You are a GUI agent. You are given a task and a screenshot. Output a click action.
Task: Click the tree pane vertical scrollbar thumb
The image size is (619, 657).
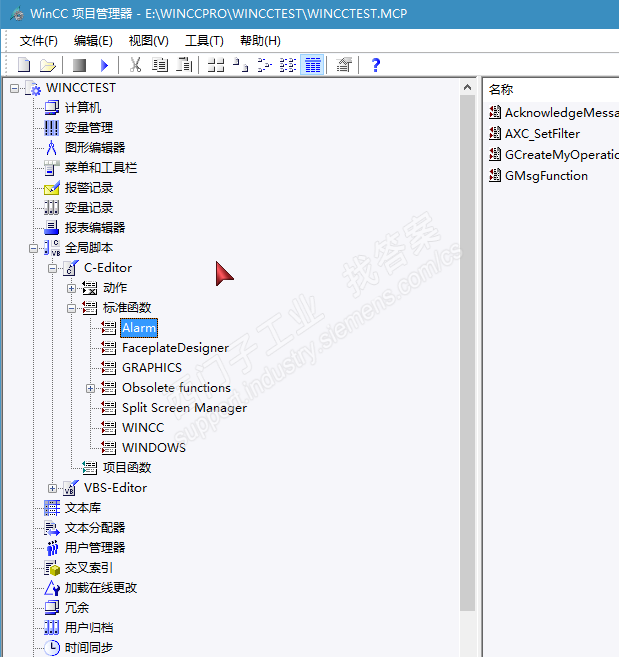pyautogui.click(x=467, y=353)
